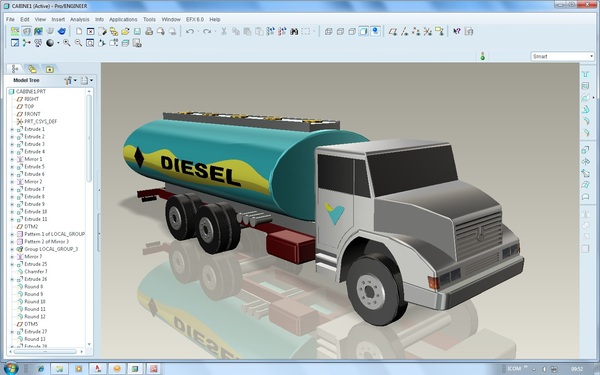Open the Applications menu
600x375 pixels.
click(x=123, y=19)
